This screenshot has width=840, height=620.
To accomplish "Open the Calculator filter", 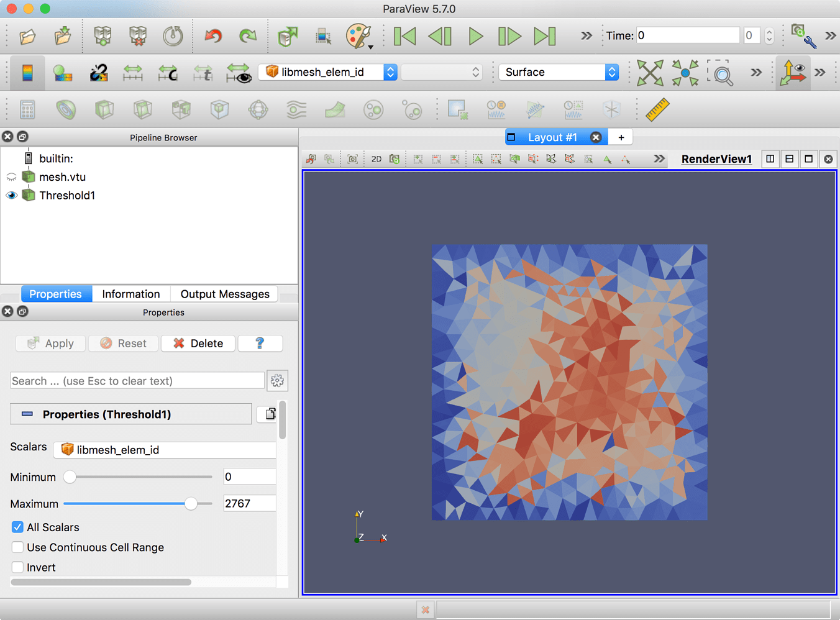I will pyautogui.click(x=27, y=110).
